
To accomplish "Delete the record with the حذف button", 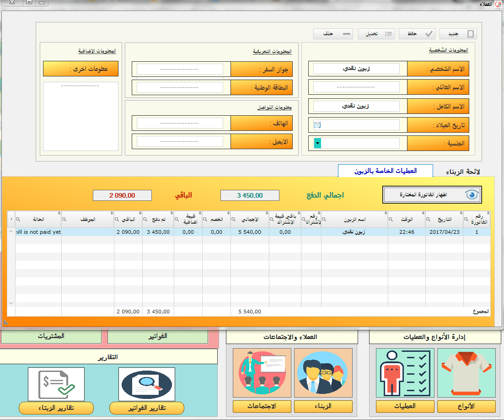I will click(x=333, y=33).
